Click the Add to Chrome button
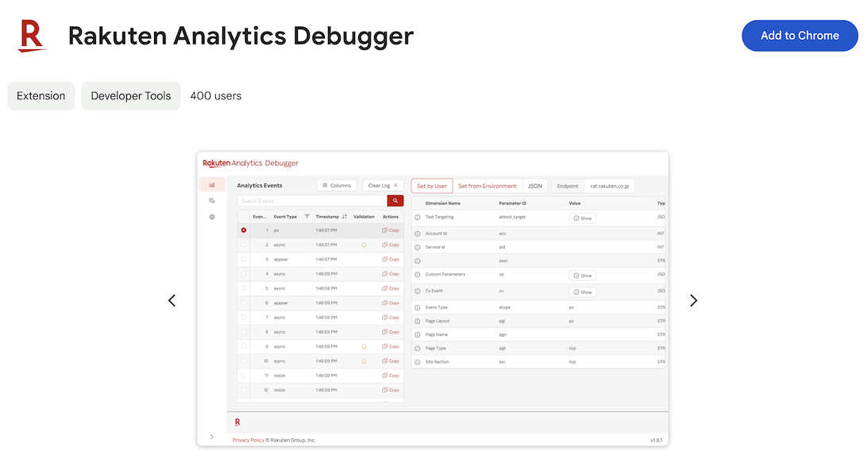Image resolution: width=868 pixels, height=466 pixels. [800, 36]
